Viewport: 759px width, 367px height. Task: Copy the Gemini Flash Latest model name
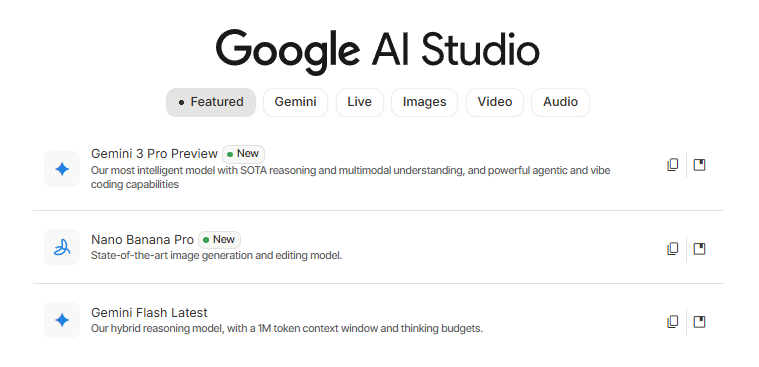672,322
